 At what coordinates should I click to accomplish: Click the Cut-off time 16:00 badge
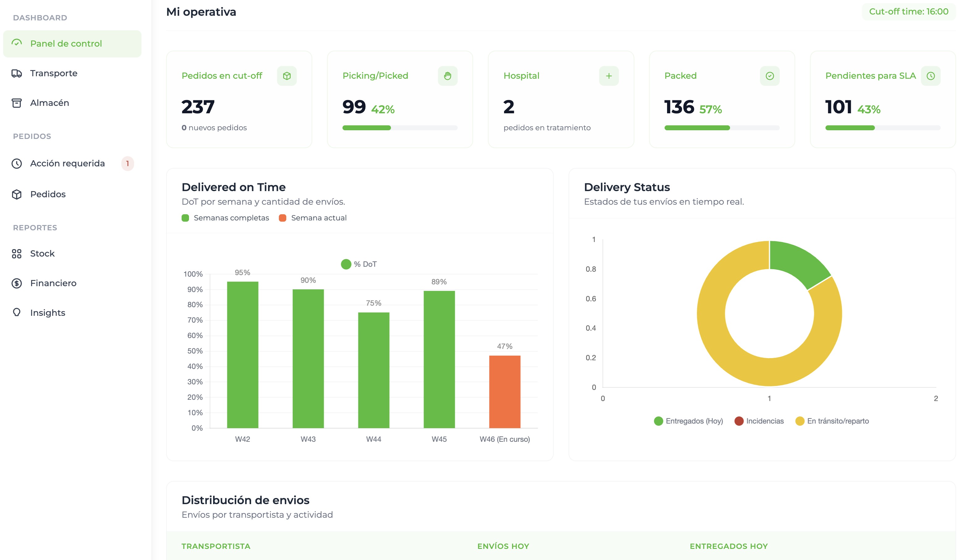tap(908, 11)
